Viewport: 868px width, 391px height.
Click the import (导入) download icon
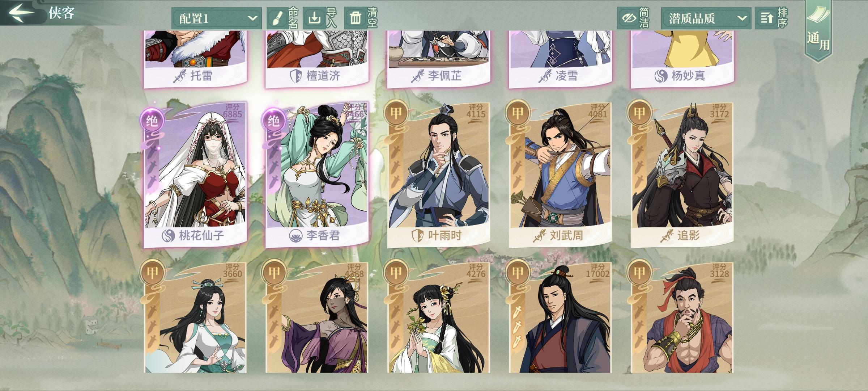click(315, 18)
